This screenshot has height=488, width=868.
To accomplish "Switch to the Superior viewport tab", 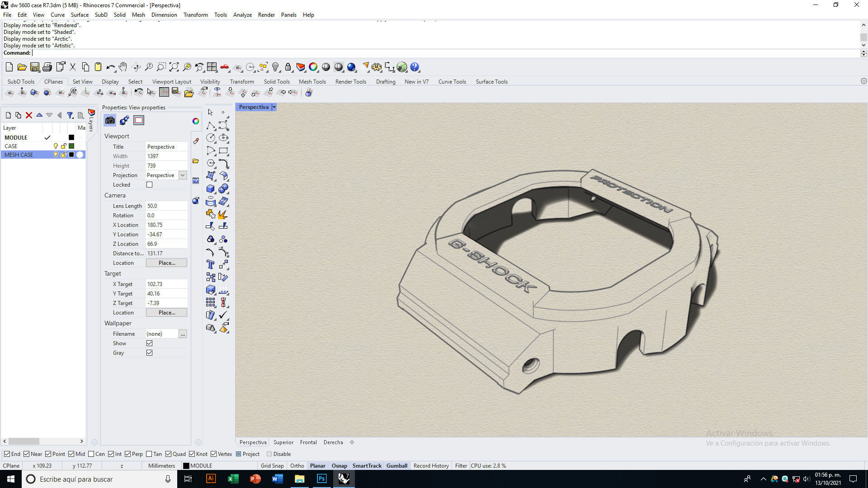I will click(283, 442).
